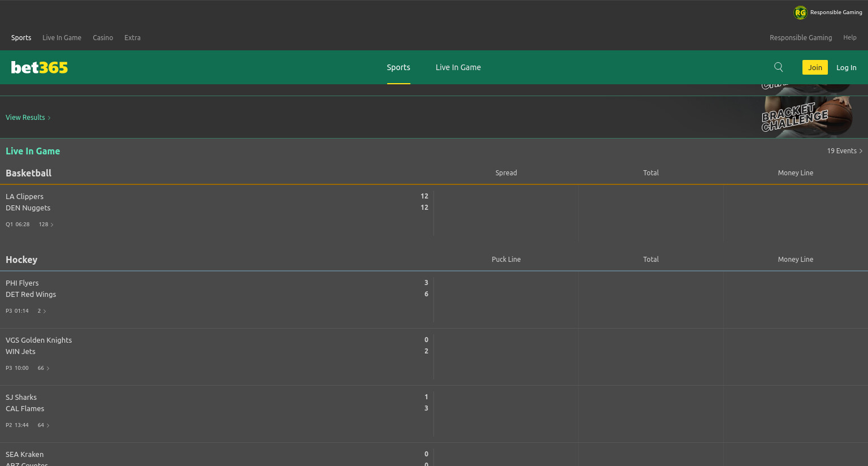This screenshot has width=868, height=466.
Task: Click Q1 06:28 game clock
Action: pos(18,225)
